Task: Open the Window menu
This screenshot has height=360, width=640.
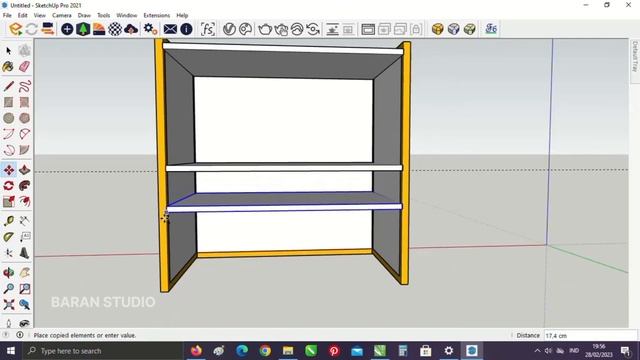Action: (127, 15)
